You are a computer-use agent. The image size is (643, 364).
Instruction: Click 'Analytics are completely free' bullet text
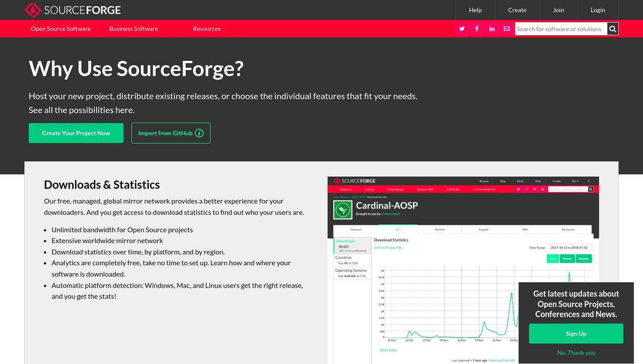coord(171,268)
